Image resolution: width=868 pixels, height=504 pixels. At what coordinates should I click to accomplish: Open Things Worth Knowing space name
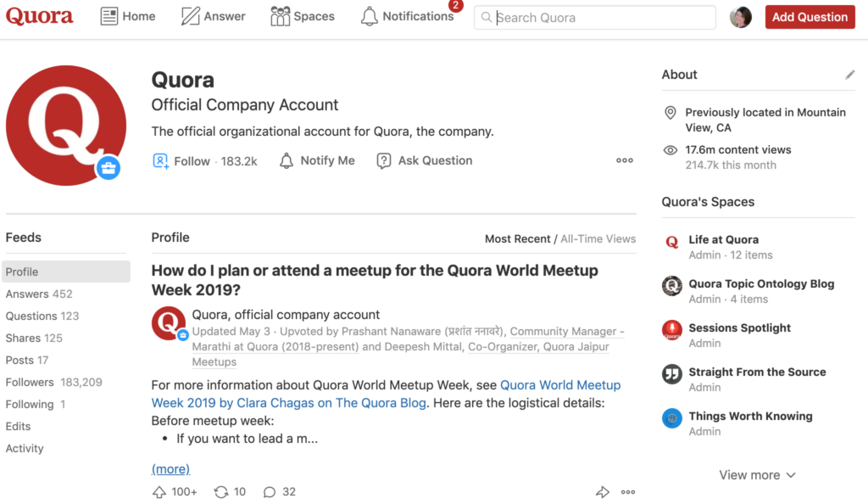751,417
